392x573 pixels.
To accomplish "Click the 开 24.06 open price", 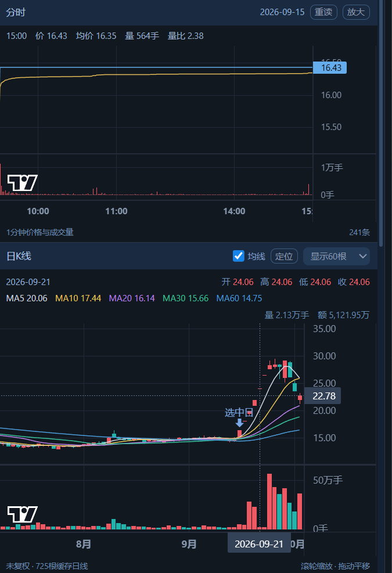I will (x=238, y=282).
